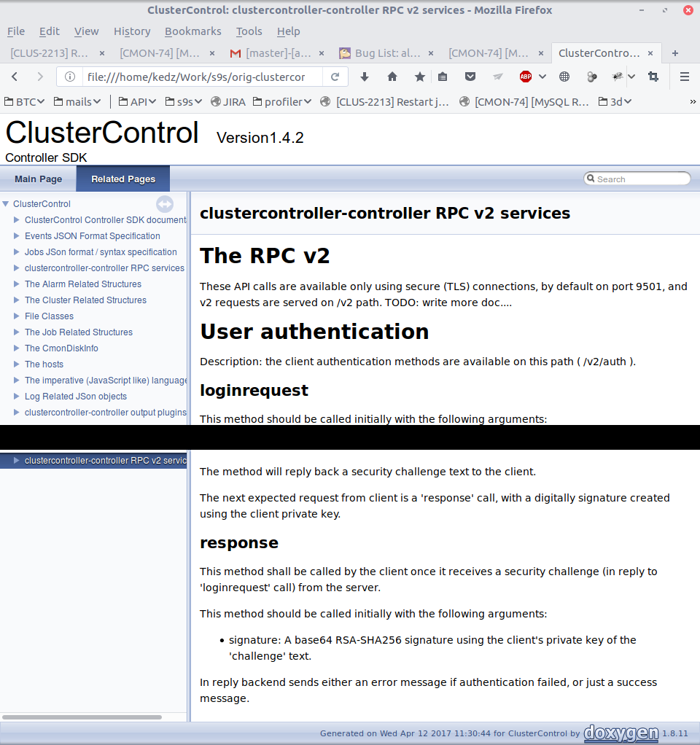Open the Bookmarks menu
Screen dimensions: 700x745
(x=193, y=31)
